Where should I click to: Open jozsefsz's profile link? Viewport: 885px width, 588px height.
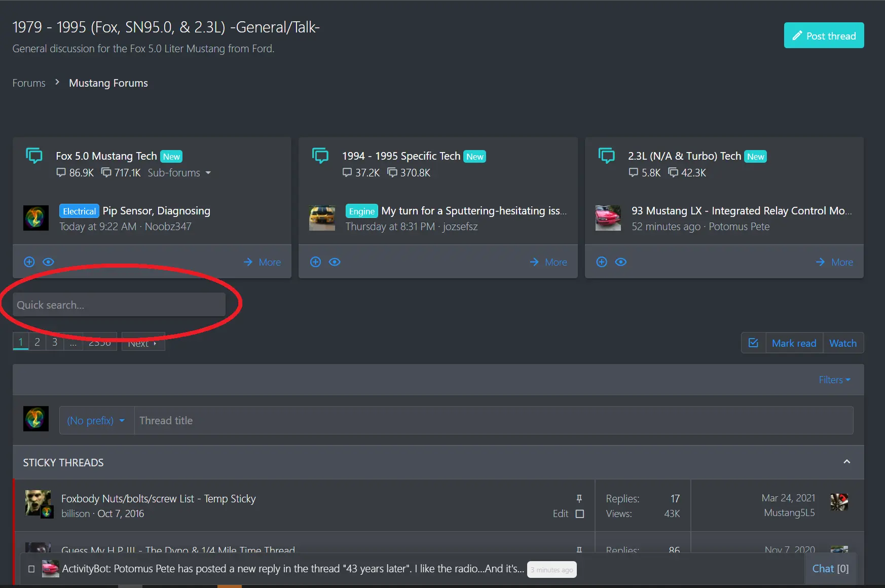[460, 227]
